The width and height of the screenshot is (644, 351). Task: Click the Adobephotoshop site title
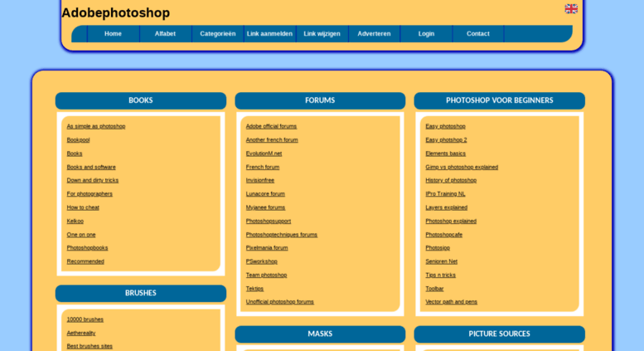(x=116, y=12)
